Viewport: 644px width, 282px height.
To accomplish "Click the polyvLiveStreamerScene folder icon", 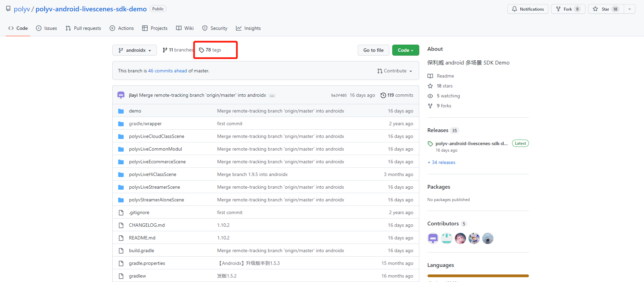I will point(121,187).
